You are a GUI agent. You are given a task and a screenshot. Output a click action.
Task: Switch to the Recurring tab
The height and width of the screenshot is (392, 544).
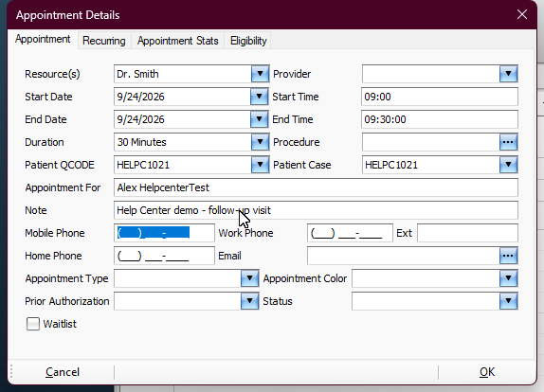tap(104, 41)
